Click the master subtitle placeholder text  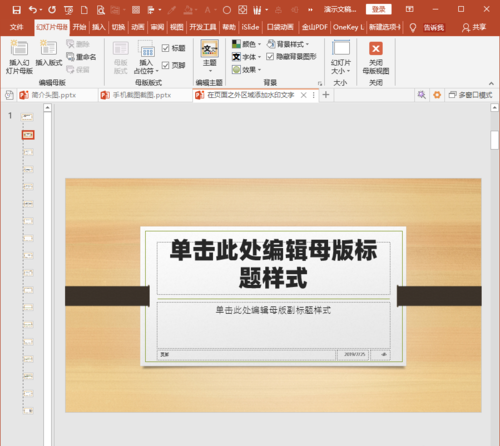[273, 310]
